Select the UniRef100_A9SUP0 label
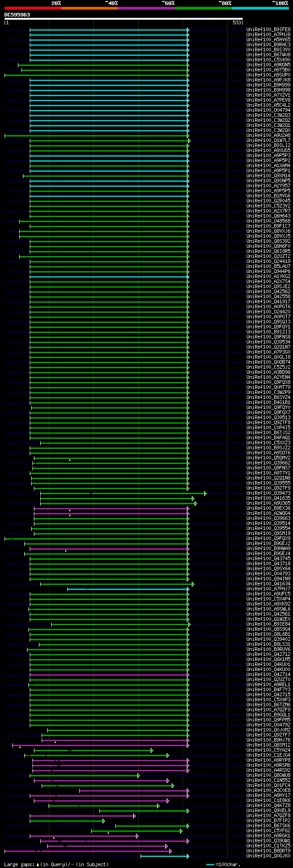Viewport: 293px width, 868px height. [268, 75]
